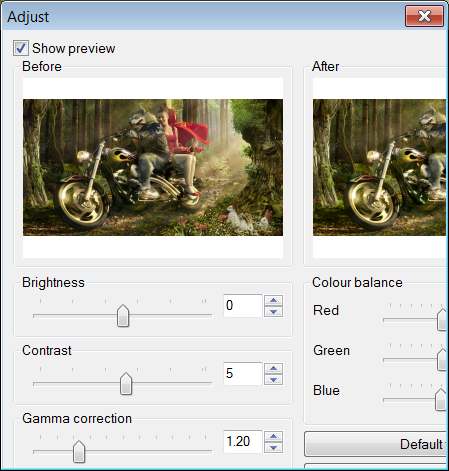Screen dimensions: 449x471
Task: Click the Contrast slider handle
Action: (x=126, y=383)
